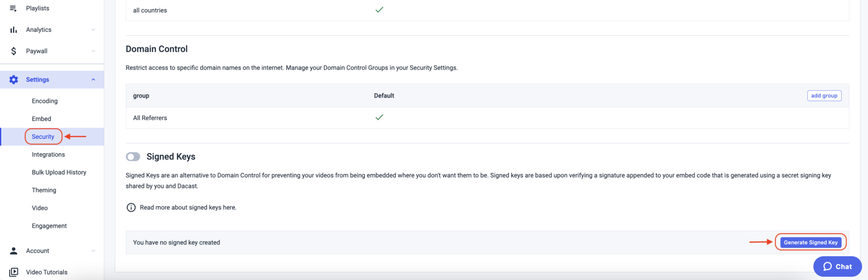The image size is (868, 280).
Task: Expand the Paywall menu chevron
Action: click(x=93, y=51)
